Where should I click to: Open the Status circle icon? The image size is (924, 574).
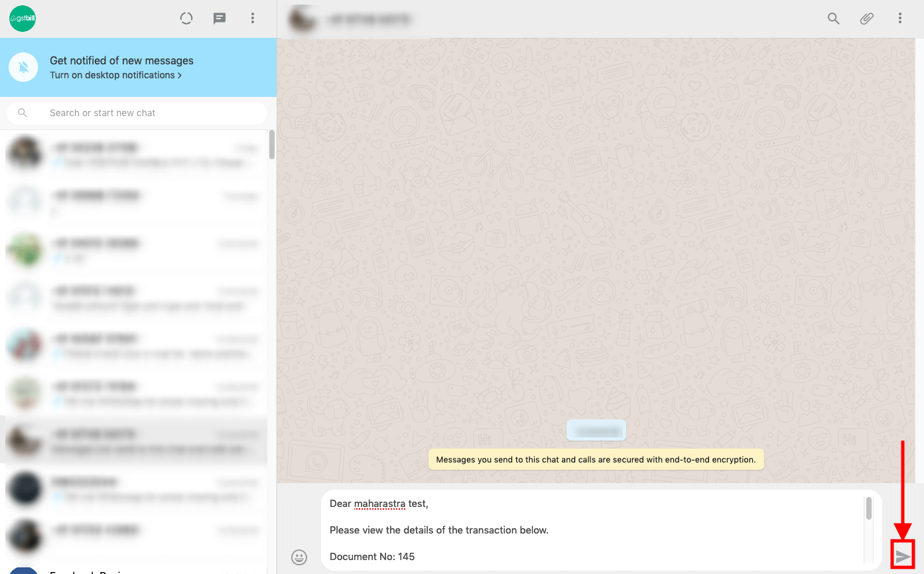(x=186, y=19)
